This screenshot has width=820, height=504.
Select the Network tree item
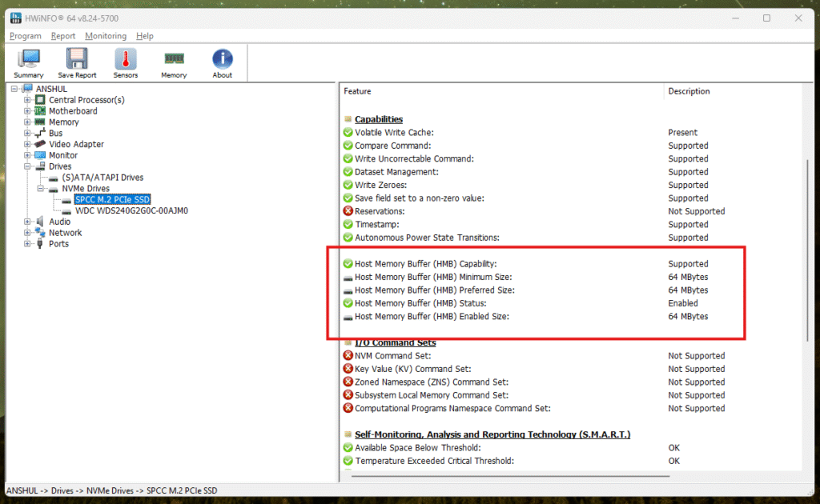pyautogui.click(x=65, y=233)
